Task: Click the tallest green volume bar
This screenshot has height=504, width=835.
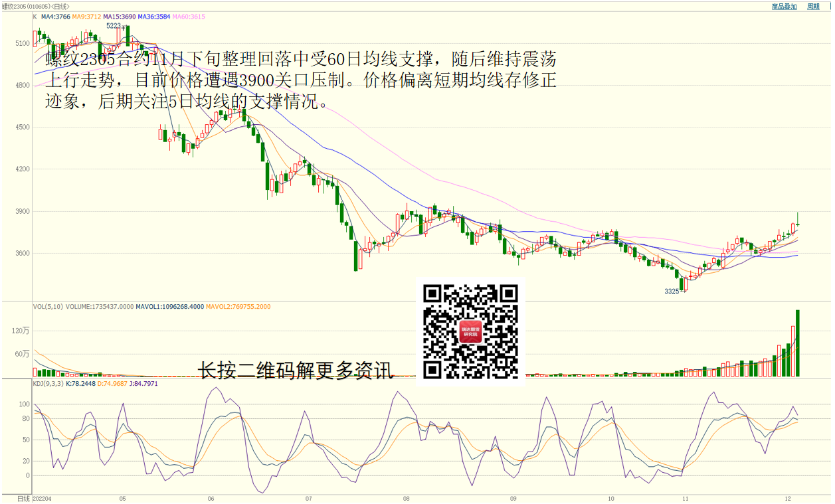Action: (796, 343)
